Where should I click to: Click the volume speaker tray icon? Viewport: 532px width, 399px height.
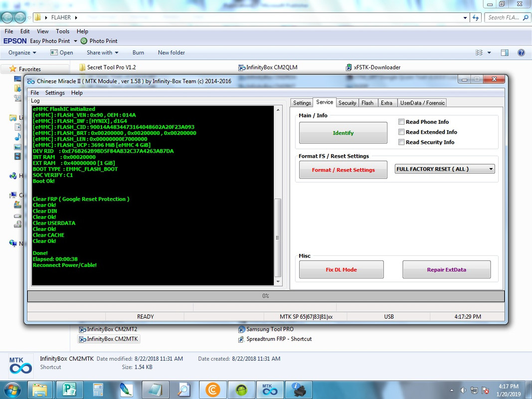coord(463,391)
